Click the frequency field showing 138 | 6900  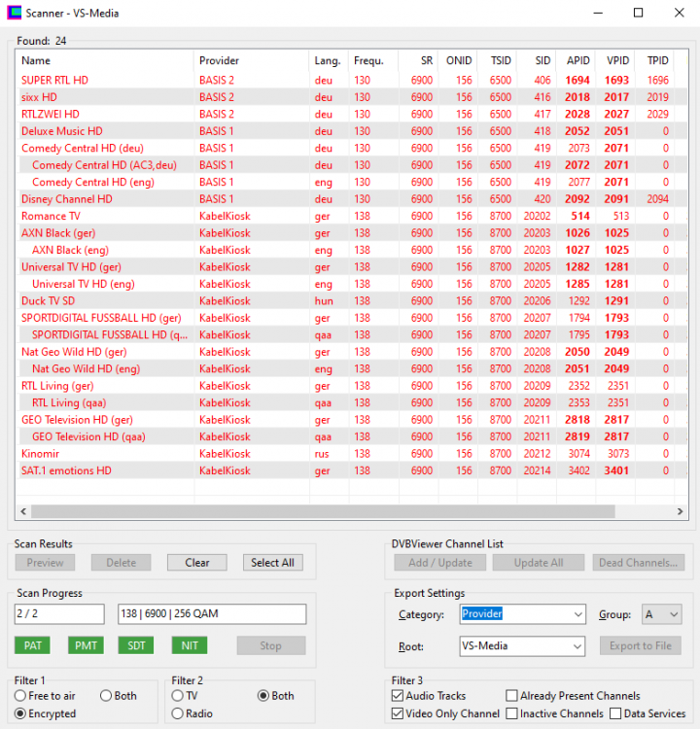pos(211,614)
